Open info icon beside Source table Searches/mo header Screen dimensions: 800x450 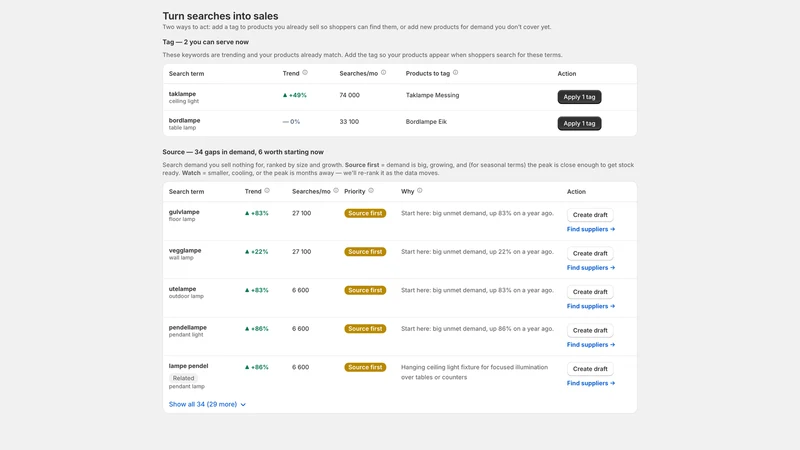[336, 190]
